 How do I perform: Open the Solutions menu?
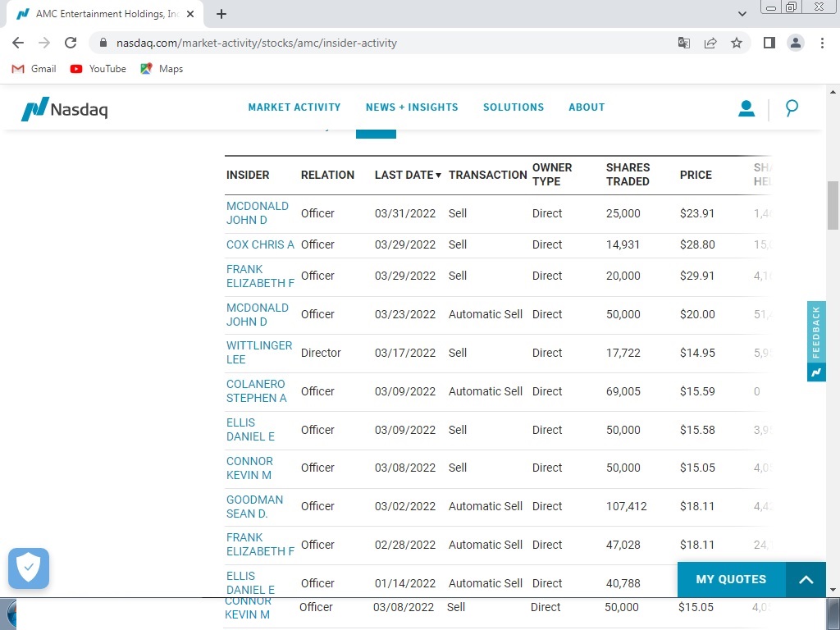click(514, 107)
